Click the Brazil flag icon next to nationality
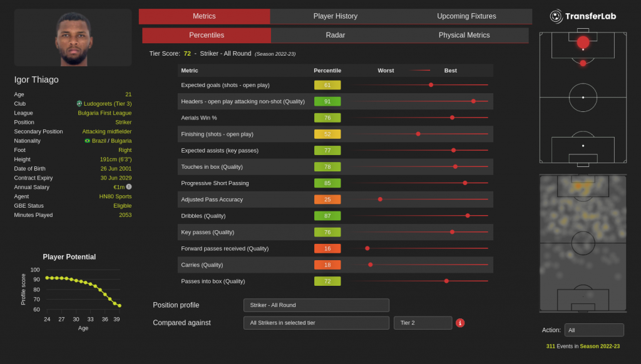 click(x=88, y=141)
